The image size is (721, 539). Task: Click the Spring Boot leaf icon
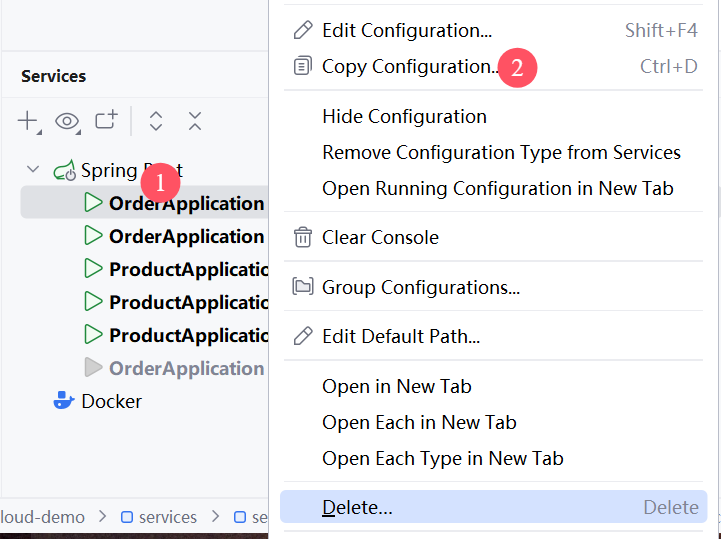point(64,170)
